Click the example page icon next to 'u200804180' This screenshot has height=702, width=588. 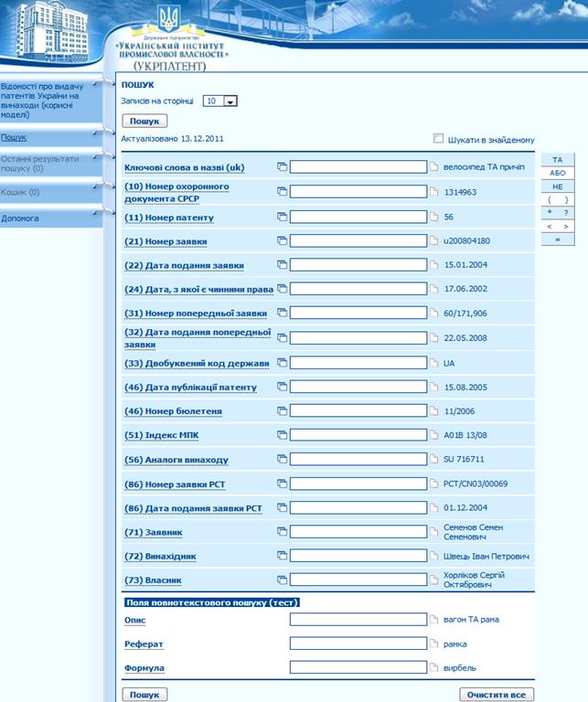[x=434, y=241]
